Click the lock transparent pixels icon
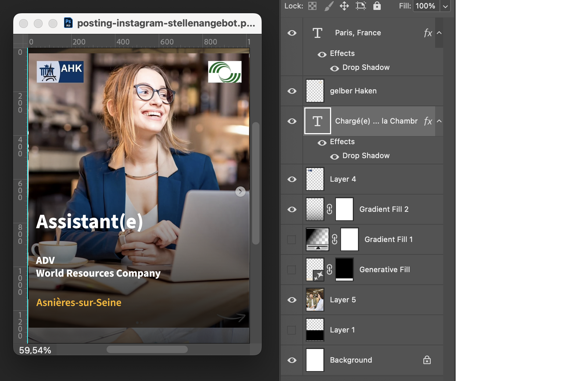Image resolution: width=588 pixels, height=381 pixels. tap(312, 6)
